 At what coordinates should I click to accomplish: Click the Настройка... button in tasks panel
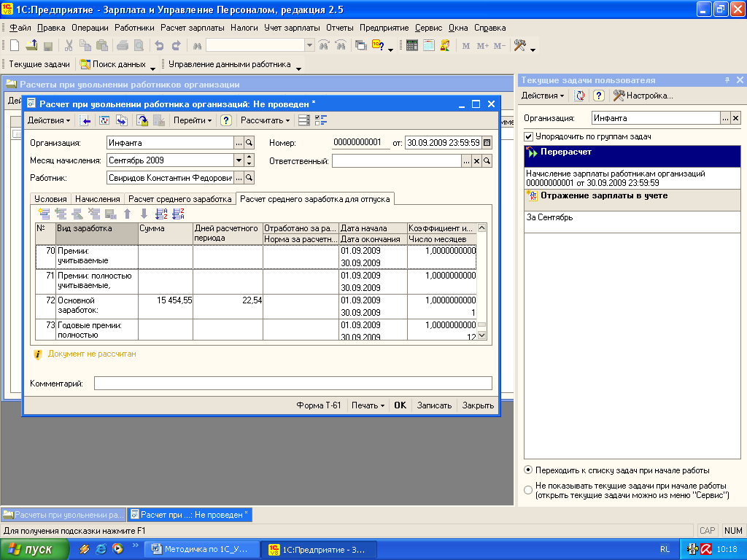pyautogui.click(x=643, y=96)
